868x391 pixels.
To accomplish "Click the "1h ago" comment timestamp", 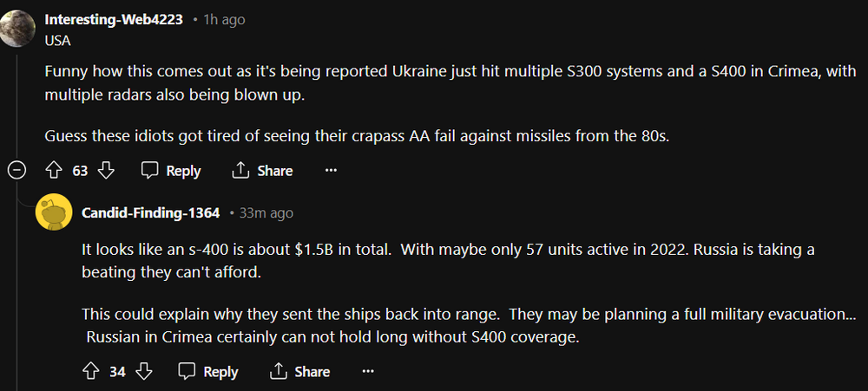I will pyautogui.click(x=224, y=19).
